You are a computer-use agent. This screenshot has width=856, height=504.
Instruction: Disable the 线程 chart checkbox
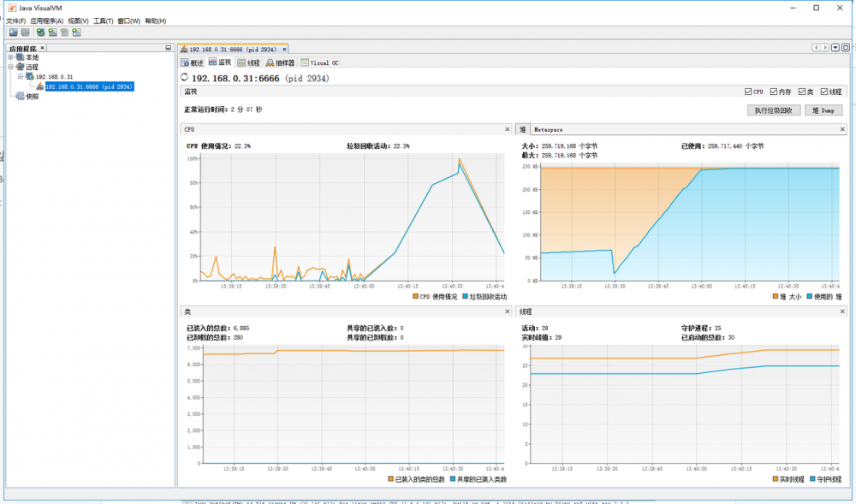point(823,92)
